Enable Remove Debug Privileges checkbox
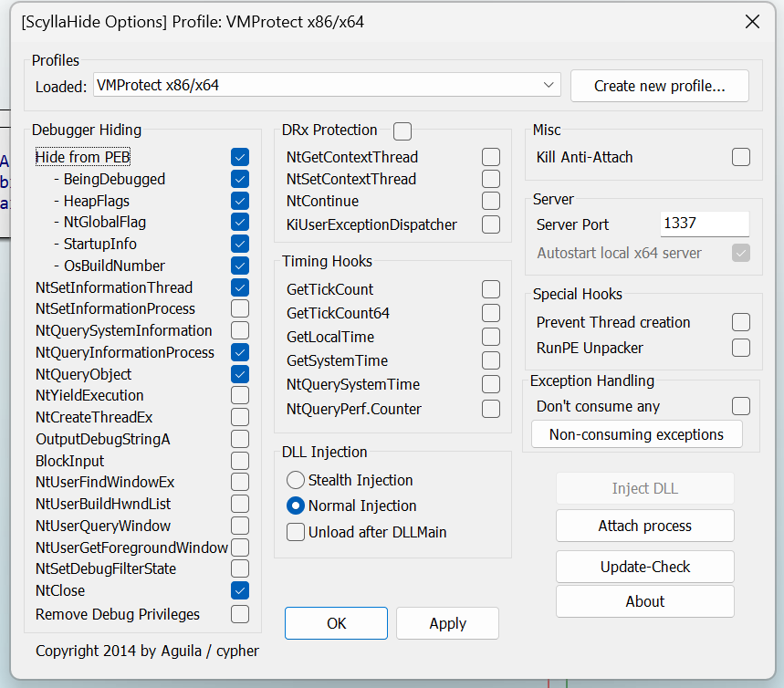The image size is (784, 688). tap(240, 614)
